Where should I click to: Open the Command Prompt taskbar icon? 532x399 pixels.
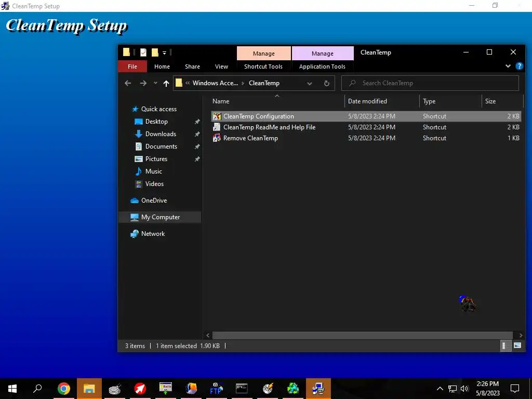242,389
